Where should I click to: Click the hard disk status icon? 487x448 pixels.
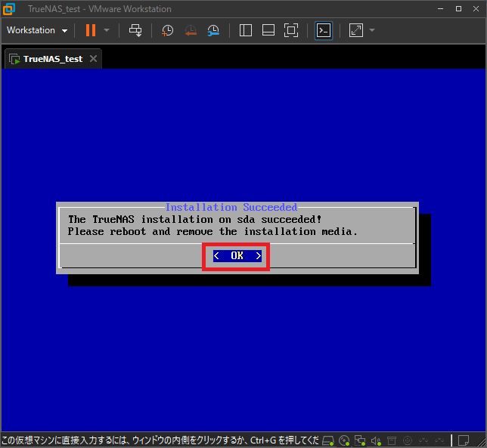(328, 440)
